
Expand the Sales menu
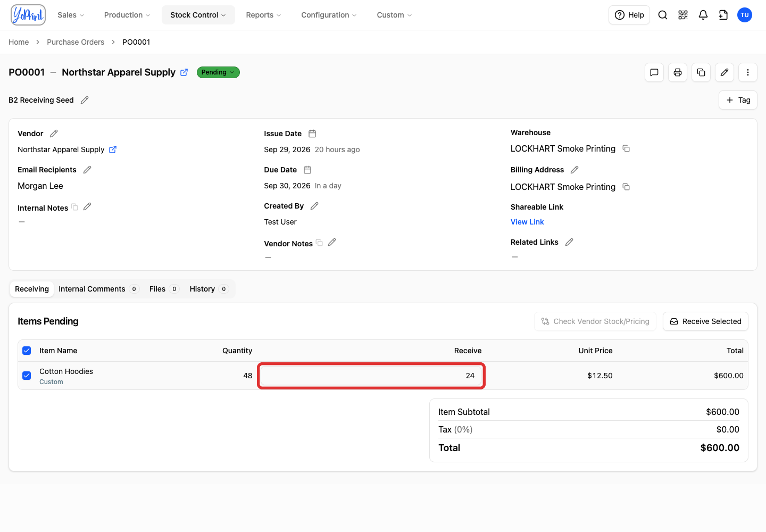click(71, 15)
